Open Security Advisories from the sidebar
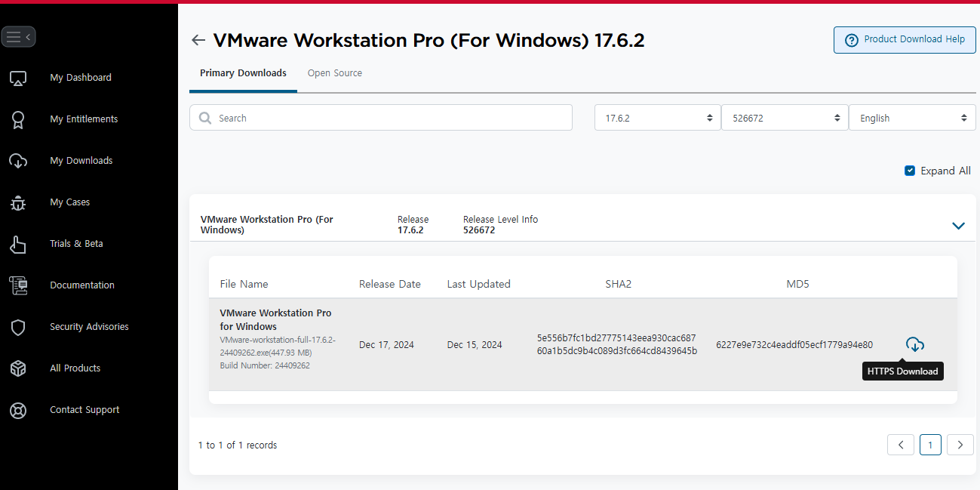 coord(89,327)
